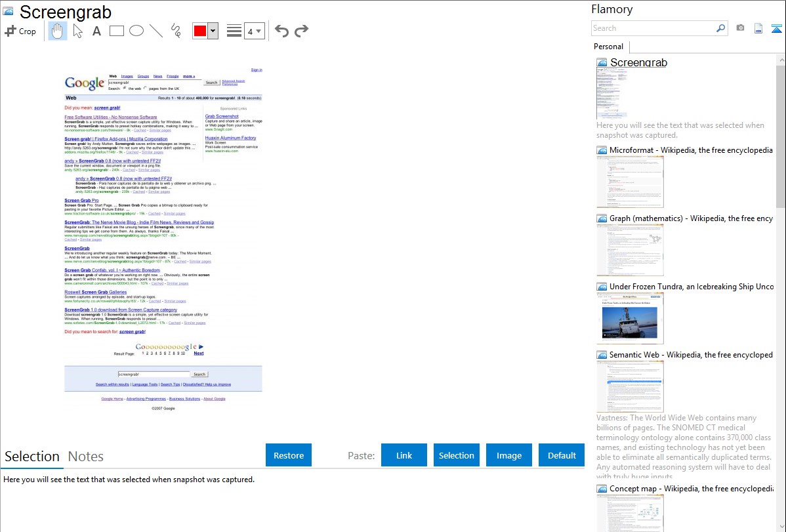Open the Notes tab
The image size is (786, 532).
pyautogui.click(x=86, y=457)
